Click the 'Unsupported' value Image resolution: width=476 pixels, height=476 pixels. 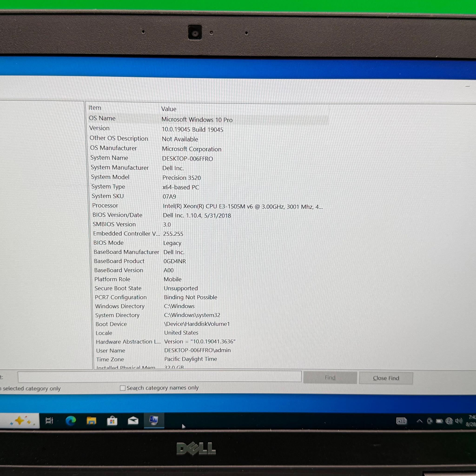[x=181, y=288]
